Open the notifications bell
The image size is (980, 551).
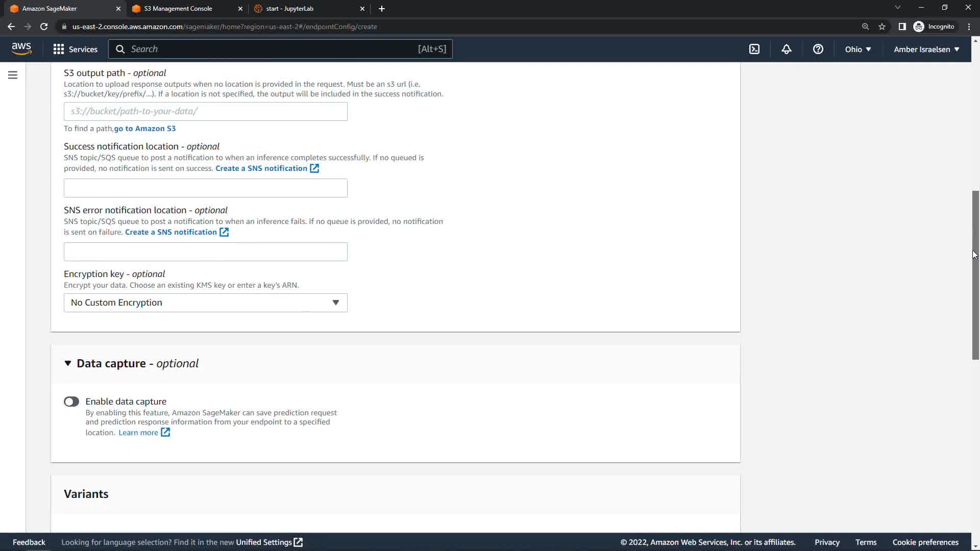pyautogui.click(x=786, y=49)
